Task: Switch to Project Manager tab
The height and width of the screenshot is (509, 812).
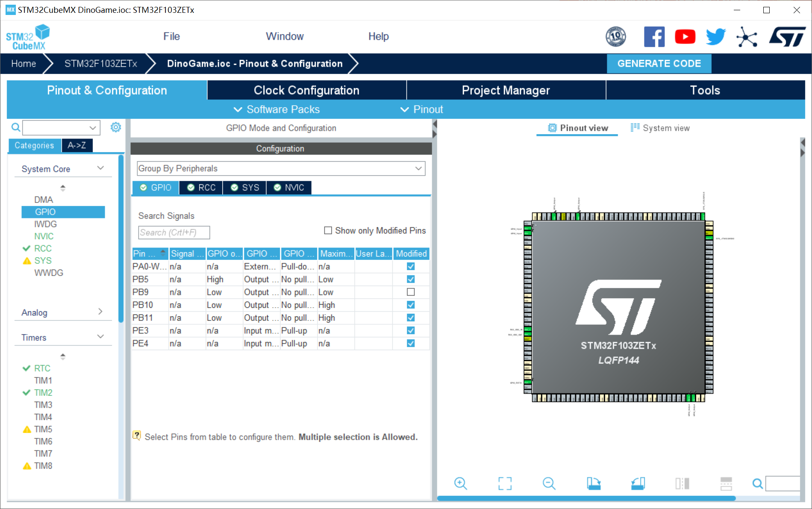Action: coord(506,90)
